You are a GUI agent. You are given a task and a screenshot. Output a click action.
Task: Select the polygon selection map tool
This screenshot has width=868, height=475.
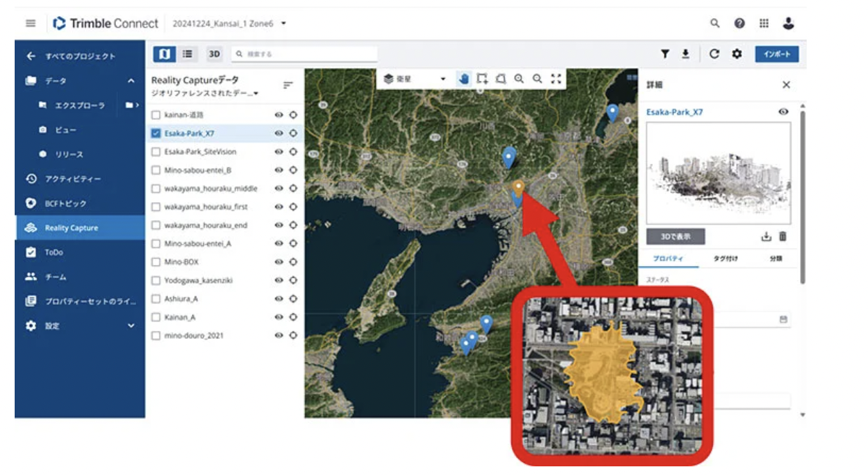[x=501, y=79]
